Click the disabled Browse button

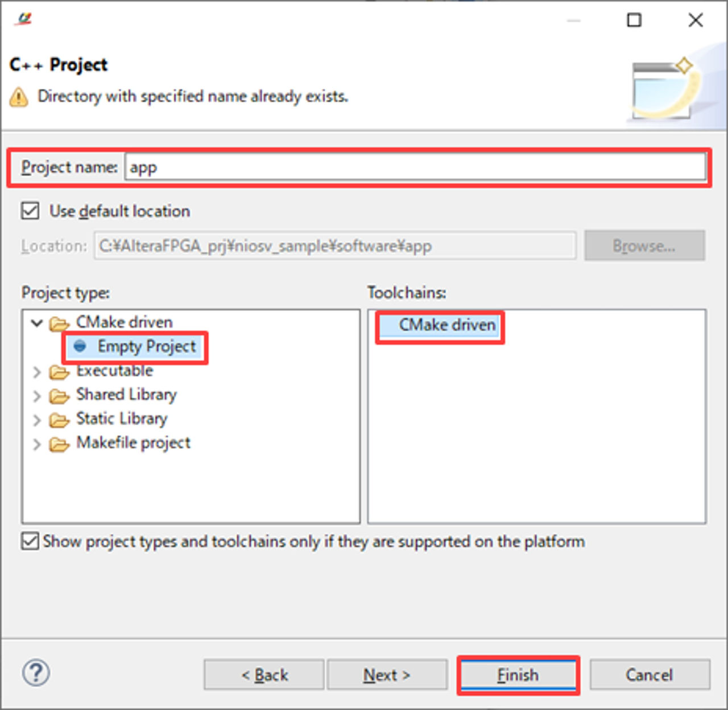[x=644, y=246]
